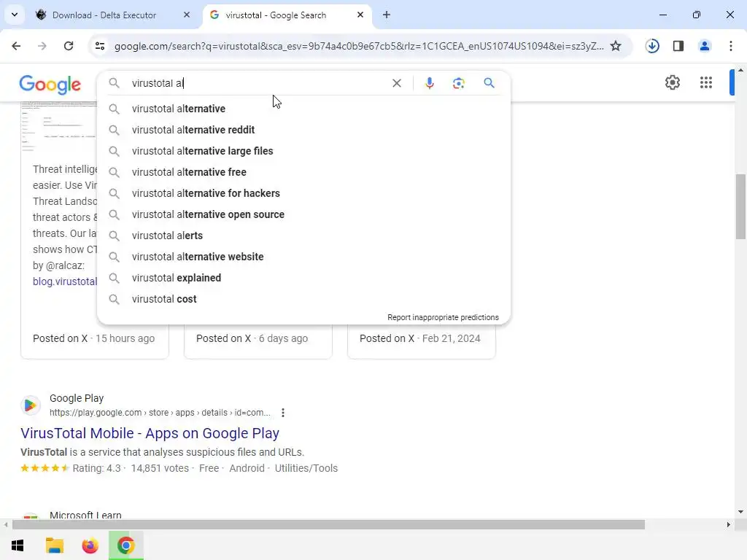Choose suggestion virustotal alternative reddit
The width and height of the screenshot is (747, 560).
click(303, 130)
